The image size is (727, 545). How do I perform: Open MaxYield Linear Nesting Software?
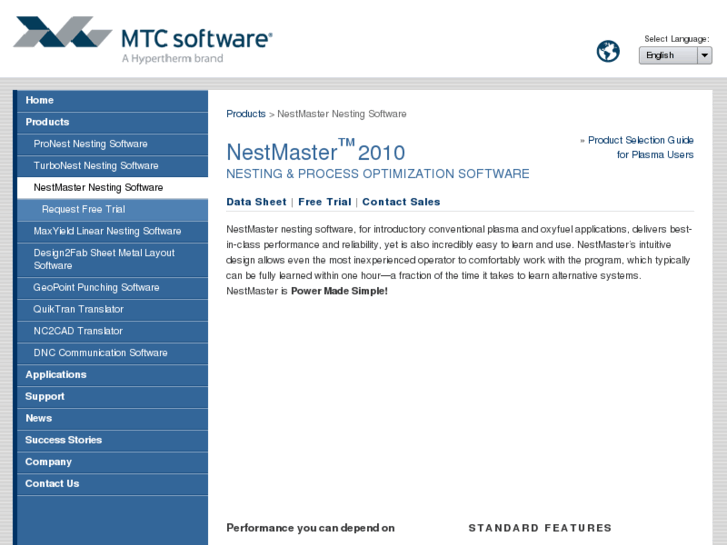pyautogui.click(x=112, y=231)
